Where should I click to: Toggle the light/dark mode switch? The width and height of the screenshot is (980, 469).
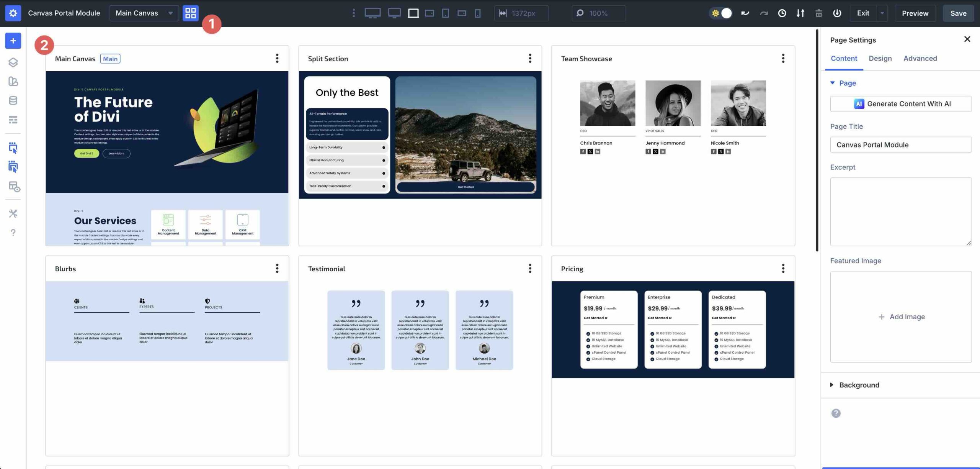pyautogui.click(x=721, y=13)
